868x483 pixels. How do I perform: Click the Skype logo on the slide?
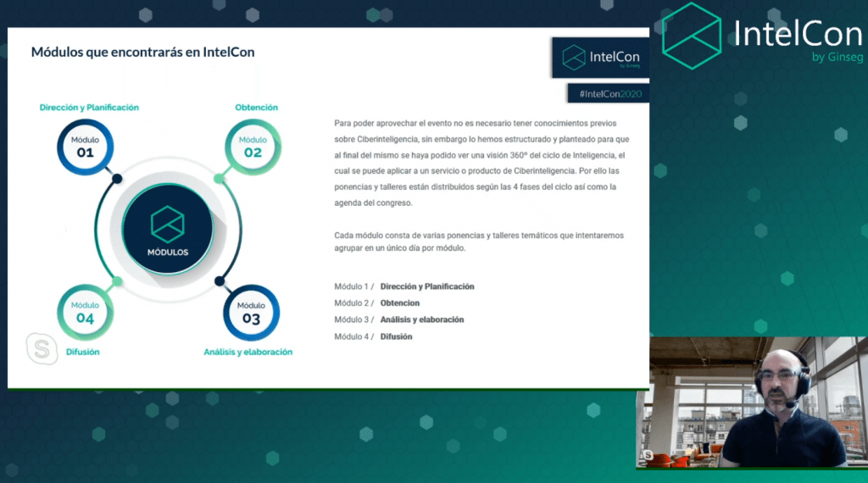(42, 348)
